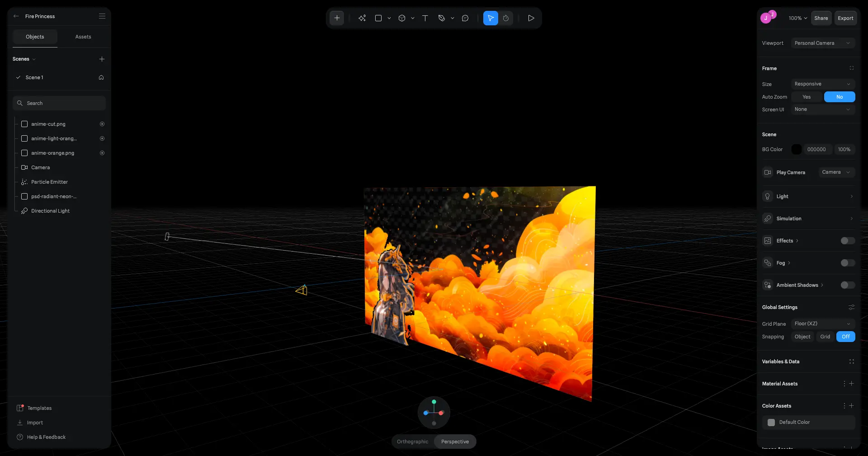Click the Play preview icon
The image size is (868, 456).
531,18
